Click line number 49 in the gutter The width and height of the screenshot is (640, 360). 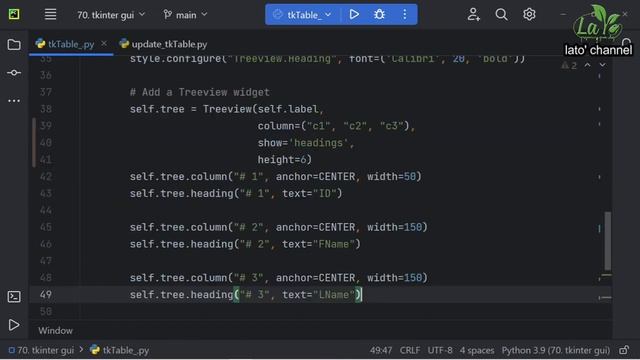pyautogui.click(x=46, y=295)
